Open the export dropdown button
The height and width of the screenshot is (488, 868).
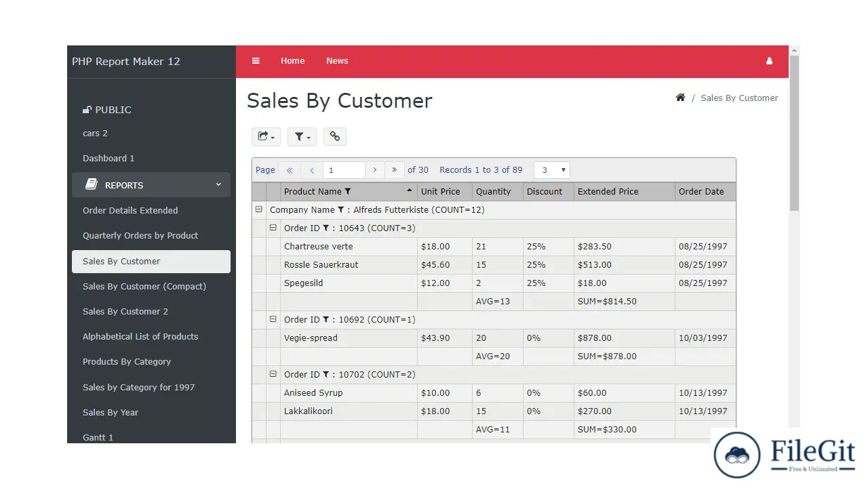266,136
